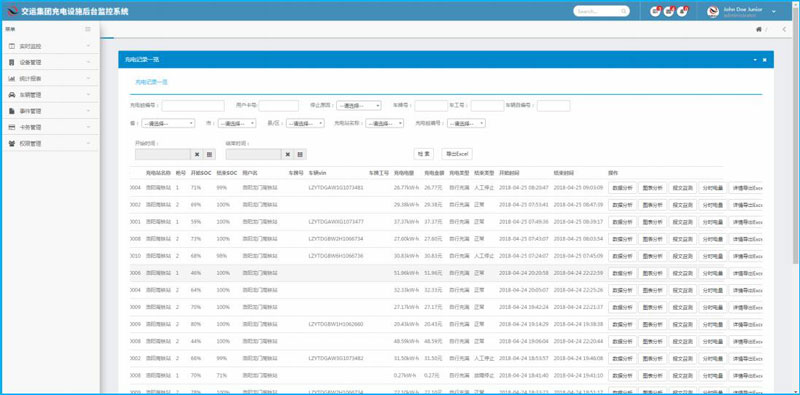Open the 充电站名称 dropdown
The width and height of the screenshot is (800, 395).
[385, 123]
